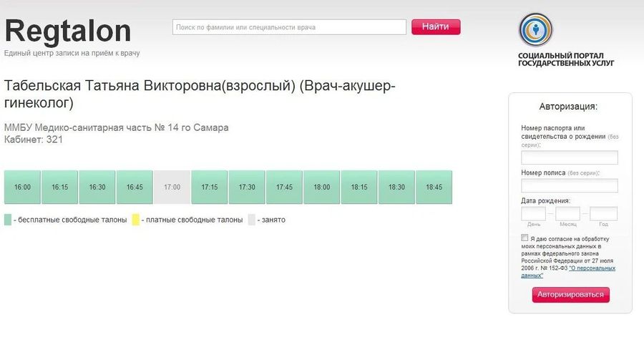Click the doctor search field
The width and height of the screenshot is (644, 337).
[x=289, y=27]
